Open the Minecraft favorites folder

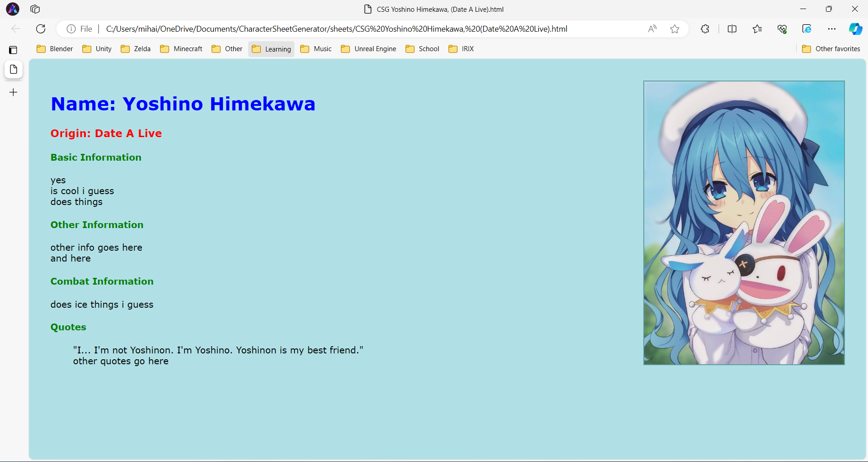(181, 49)
